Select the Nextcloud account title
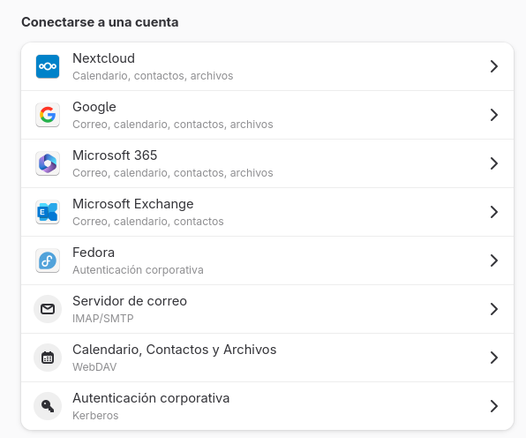The width and height of the screenshot is (526, 438). 104,58
